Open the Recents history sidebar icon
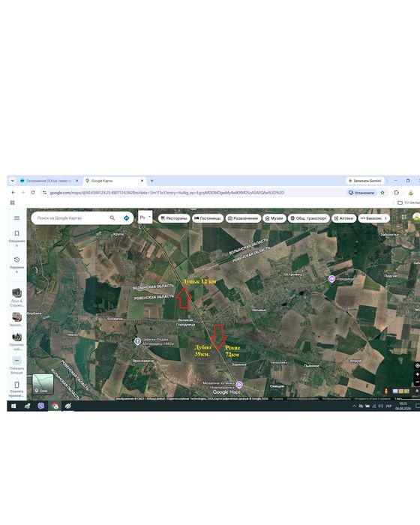This screenshot has width=420, height=525. (x=16, y=259)
